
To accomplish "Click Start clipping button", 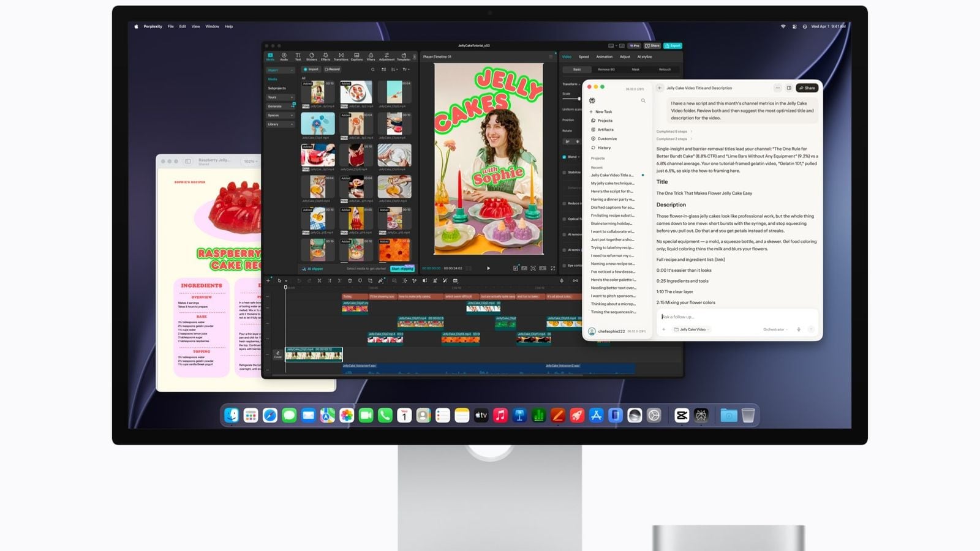I will click(x=402, y=268).
